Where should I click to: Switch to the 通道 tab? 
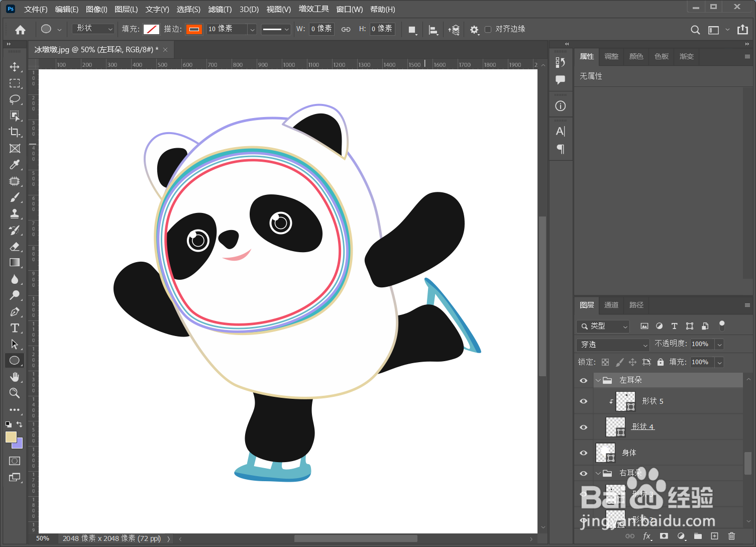point(611,305)
